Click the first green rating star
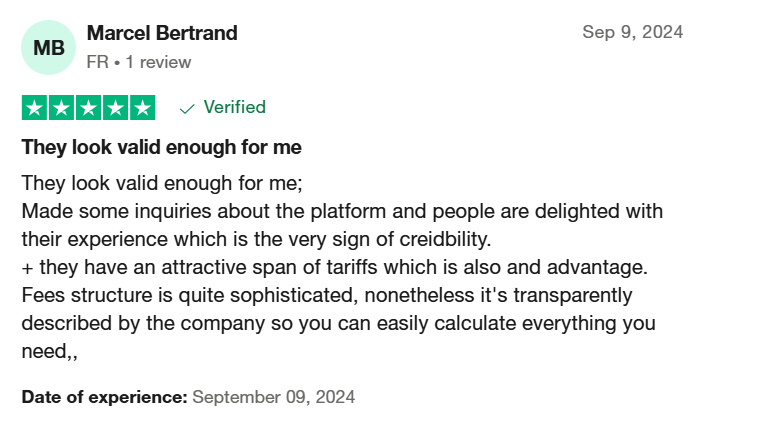784x428 pixels. (x=34, y=108)
